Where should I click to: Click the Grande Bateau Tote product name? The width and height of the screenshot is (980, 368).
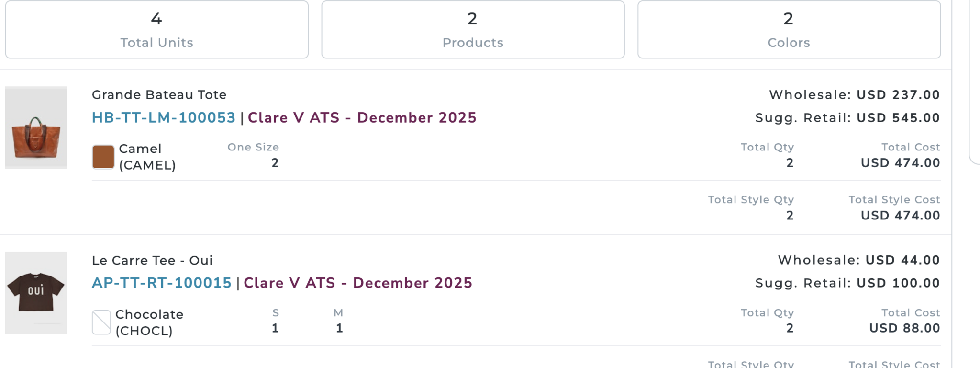click(159, 95)
